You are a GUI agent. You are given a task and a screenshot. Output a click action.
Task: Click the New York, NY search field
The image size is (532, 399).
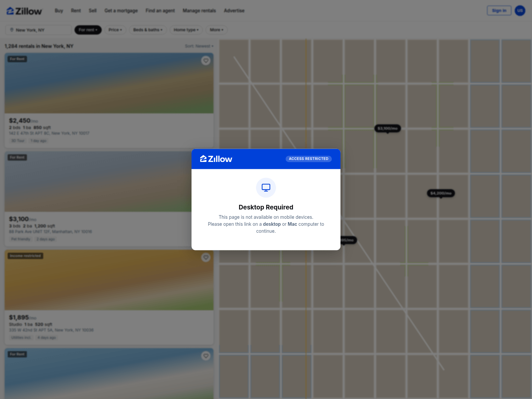pyautogui.click(x=39, y=30)
